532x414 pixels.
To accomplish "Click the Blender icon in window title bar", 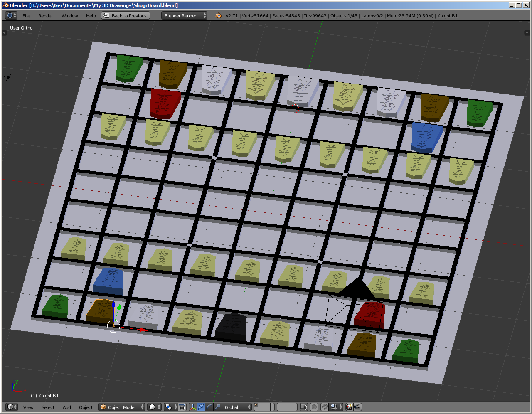I will [x=5, y=5].
